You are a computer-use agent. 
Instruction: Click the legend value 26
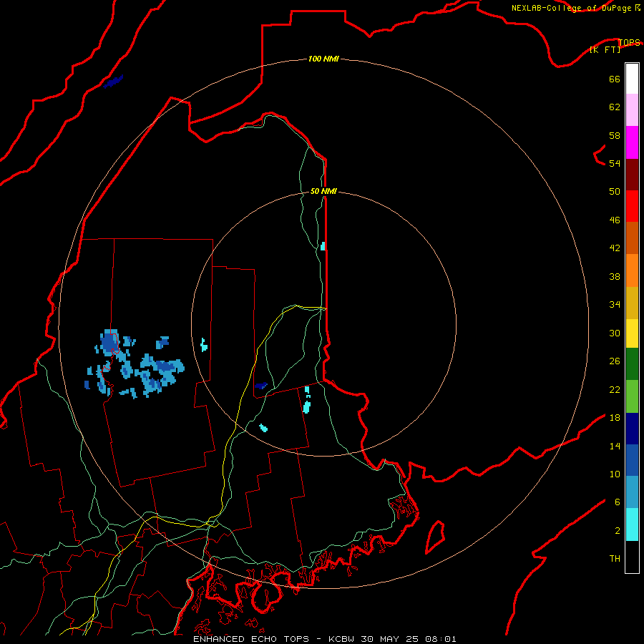615,361
